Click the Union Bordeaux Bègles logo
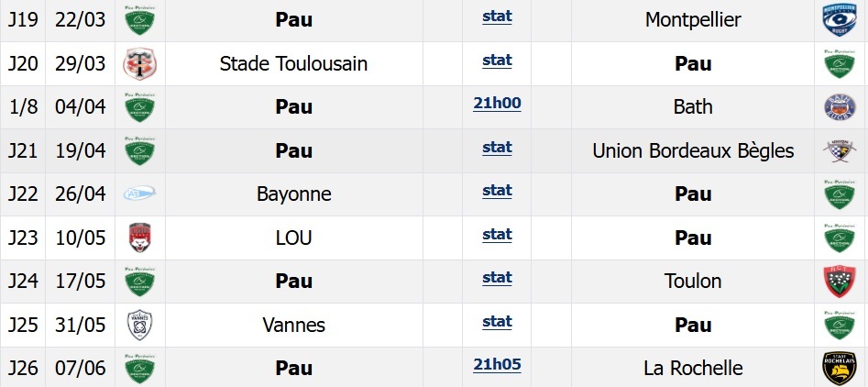 tap(840, 150)
